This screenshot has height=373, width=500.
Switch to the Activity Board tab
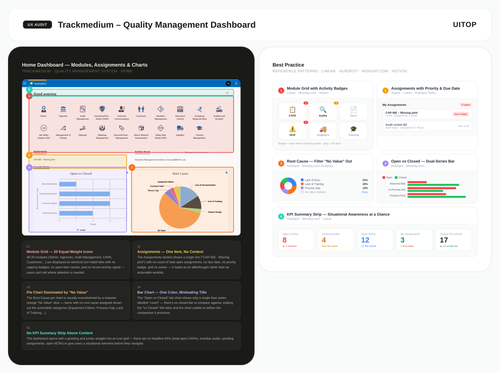pos(142,152)
